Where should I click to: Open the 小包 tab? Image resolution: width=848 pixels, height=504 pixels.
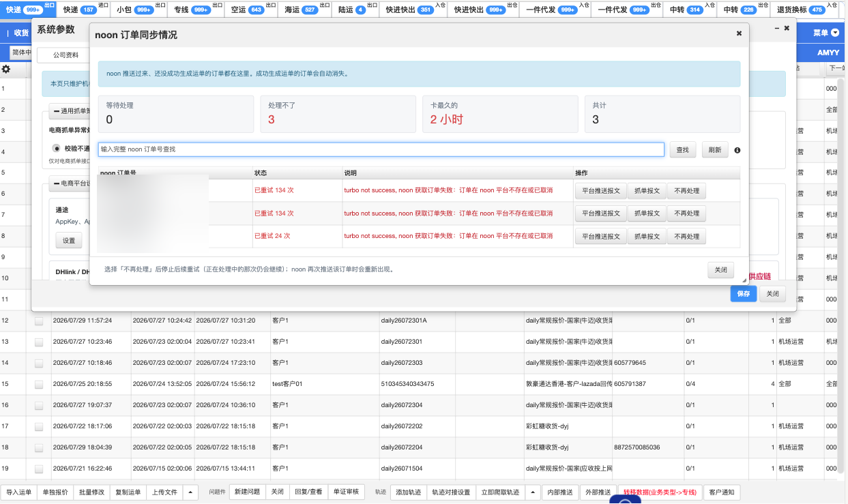coord(138,10)
